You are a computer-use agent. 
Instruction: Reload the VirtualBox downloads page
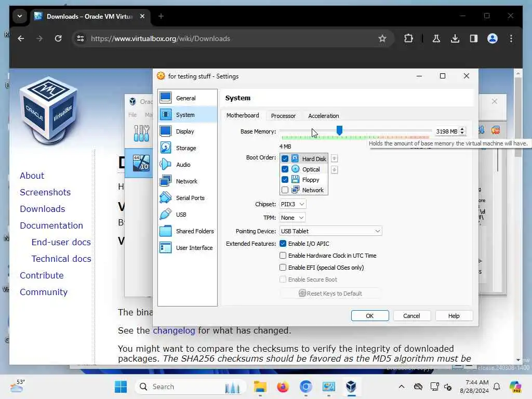coord(58,38)
